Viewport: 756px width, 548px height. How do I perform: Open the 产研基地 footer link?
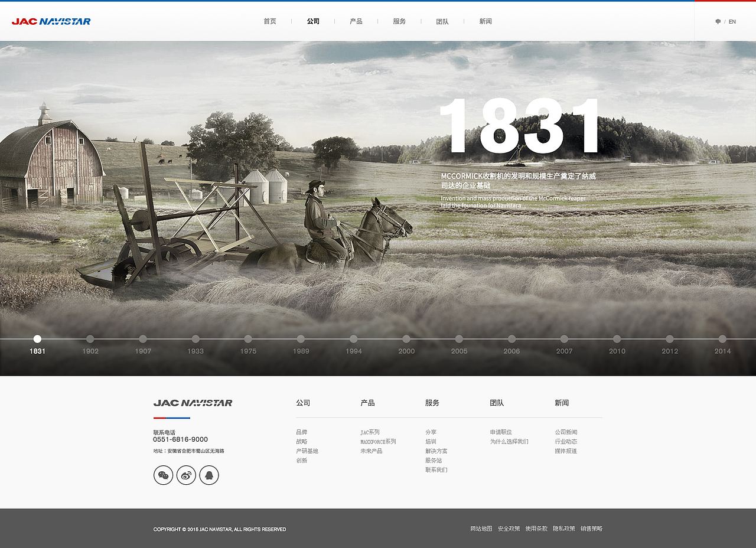[x=307, y=451]
